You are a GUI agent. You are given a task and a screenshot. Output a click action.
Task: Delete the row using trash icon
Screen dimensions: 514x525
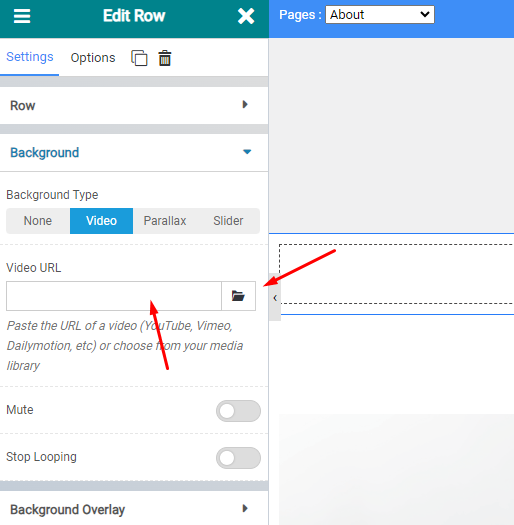tap(165, 58)
